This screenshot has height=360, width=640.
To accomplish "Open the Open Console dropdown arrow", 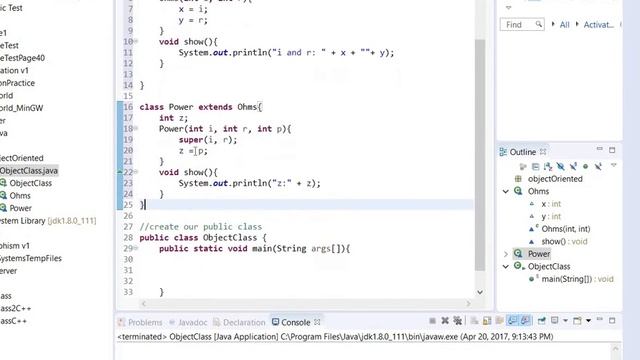I will click(x=588, y=321).
